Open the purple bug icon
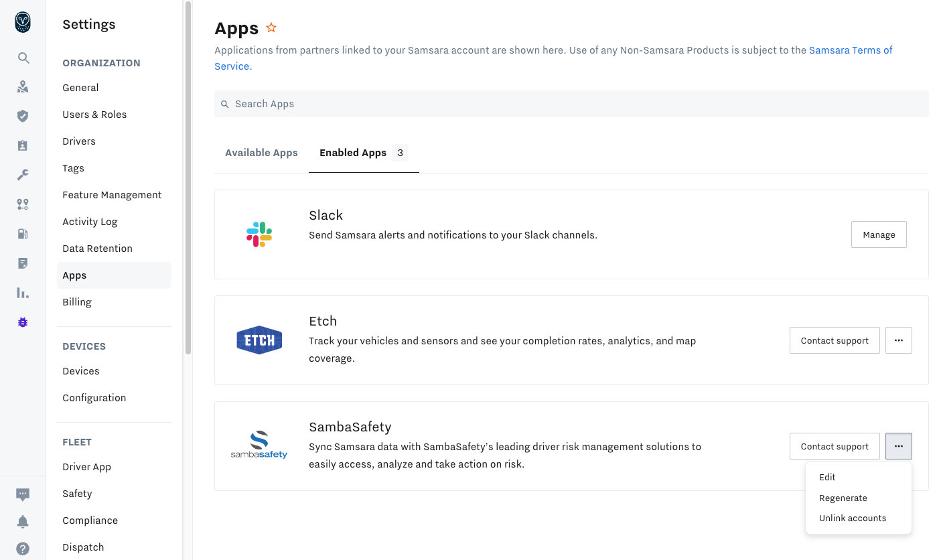 tap(23, 322)
